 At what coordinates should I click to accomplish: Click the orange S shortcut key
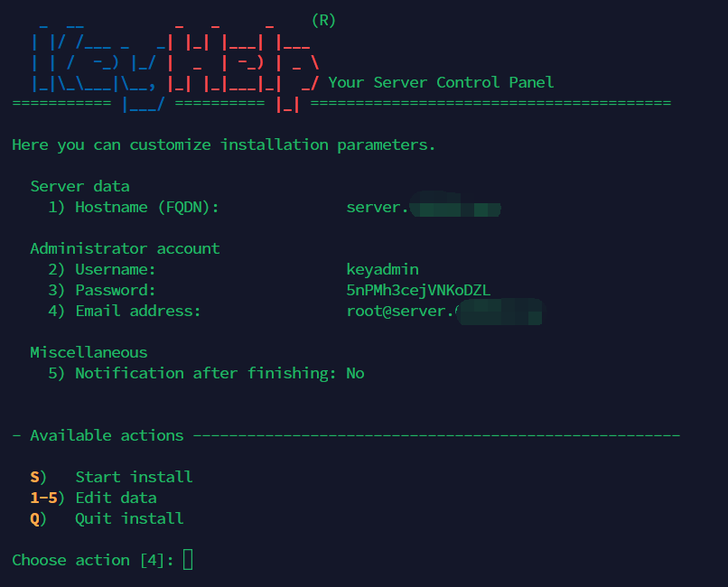34,477
